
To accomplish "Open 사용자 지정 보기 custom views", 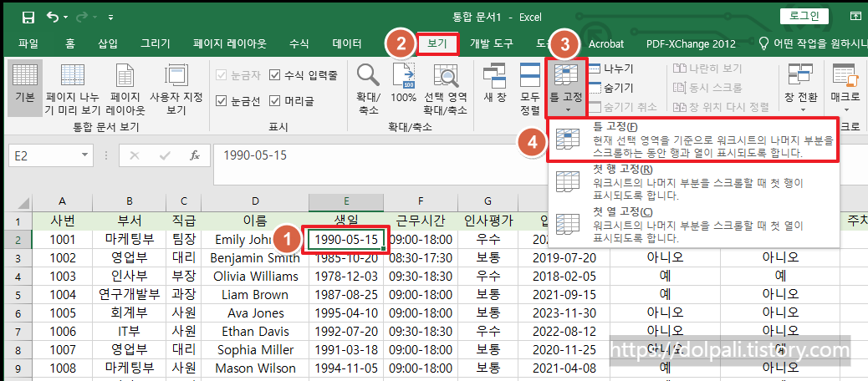I will pos(176,88).
